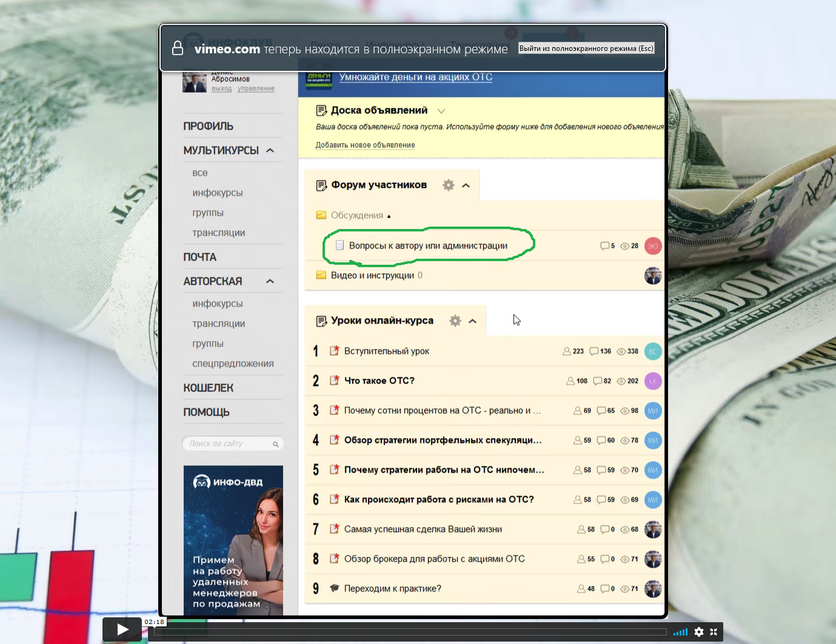This screenshot has width=836, height=644.
Task: Open lesson 'Как происходит работа с рисками на ОТС?'
Action: [x=439, y=499]
